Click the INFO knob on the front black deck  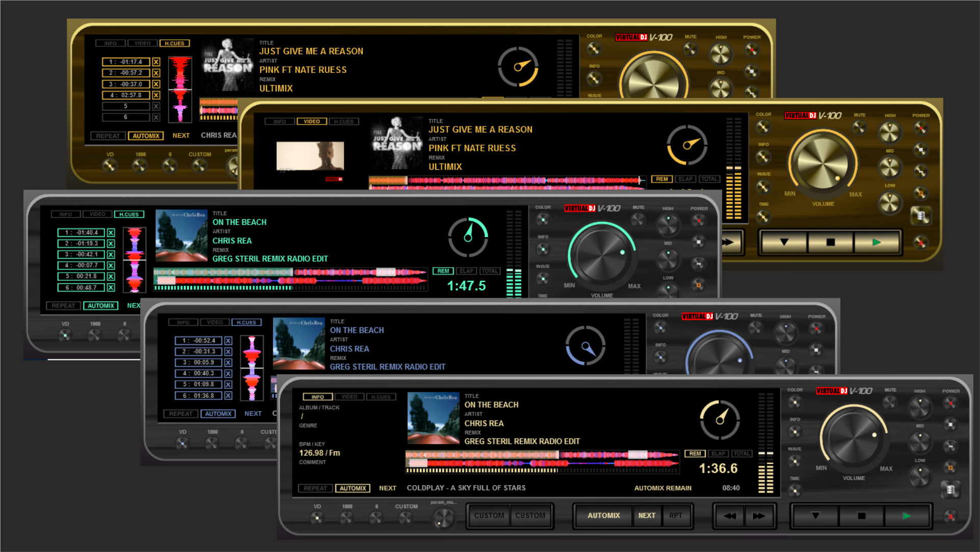click(x=794, y=432)
